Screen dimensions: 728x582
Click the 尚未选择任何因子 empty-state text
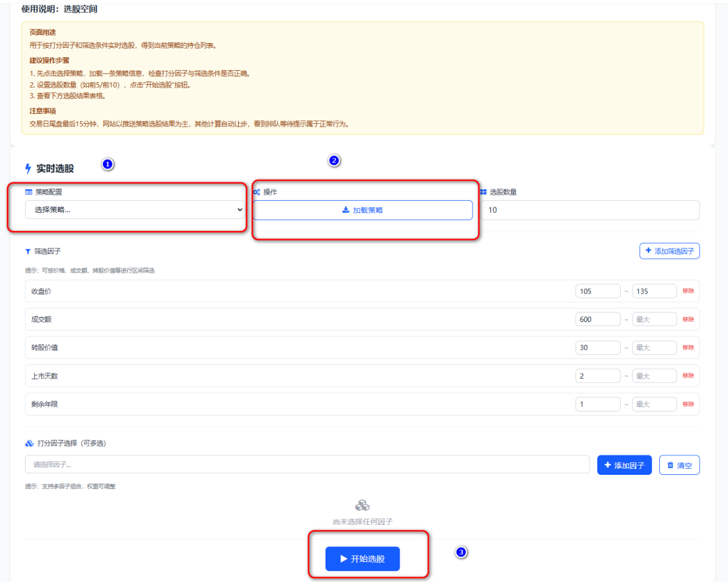(x=363, y=521)
